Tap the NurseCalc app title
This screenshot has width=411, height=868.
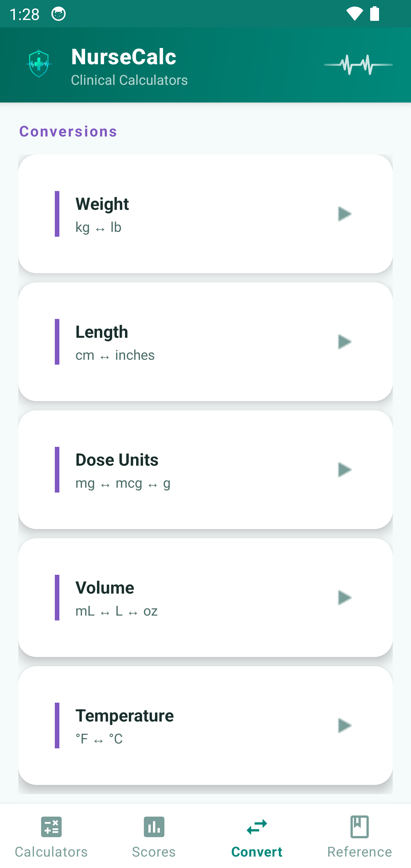pyautogui.click(x=124, y=57)
